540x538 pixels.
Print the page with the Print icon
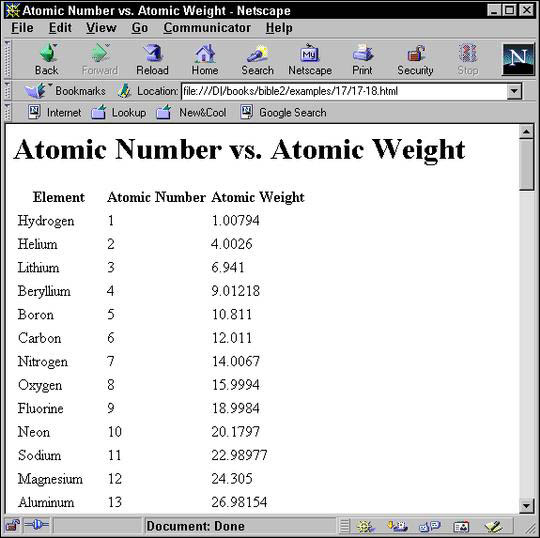362,54
